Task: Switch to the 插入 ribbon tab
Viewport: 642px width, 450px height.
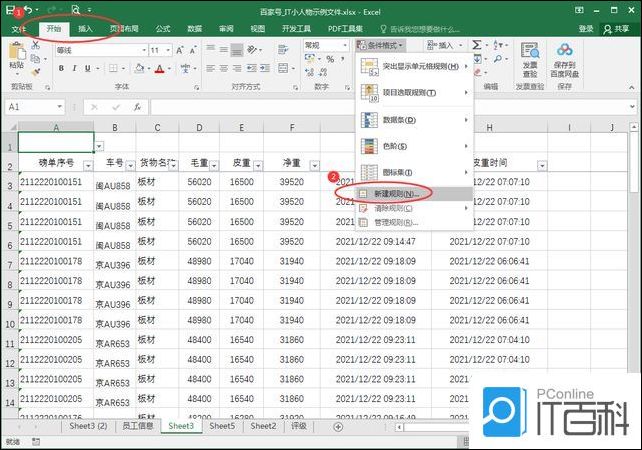Action: 85,29
